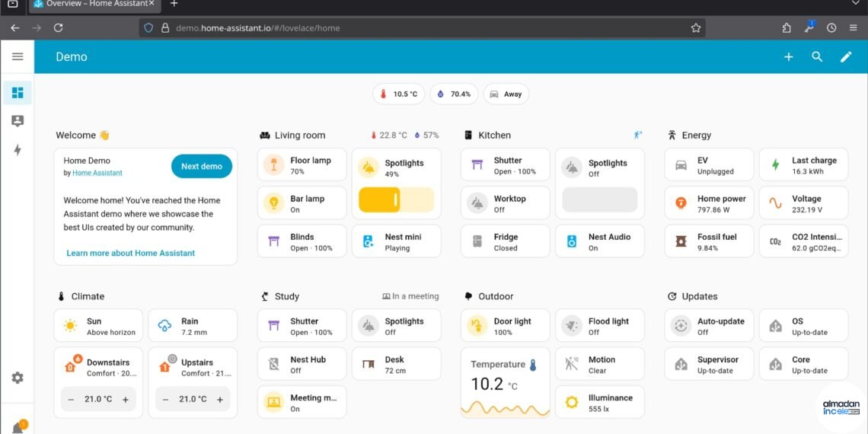Toggle the Bar lamp bulb icon

pyautogui.click(x=273, y=203)
